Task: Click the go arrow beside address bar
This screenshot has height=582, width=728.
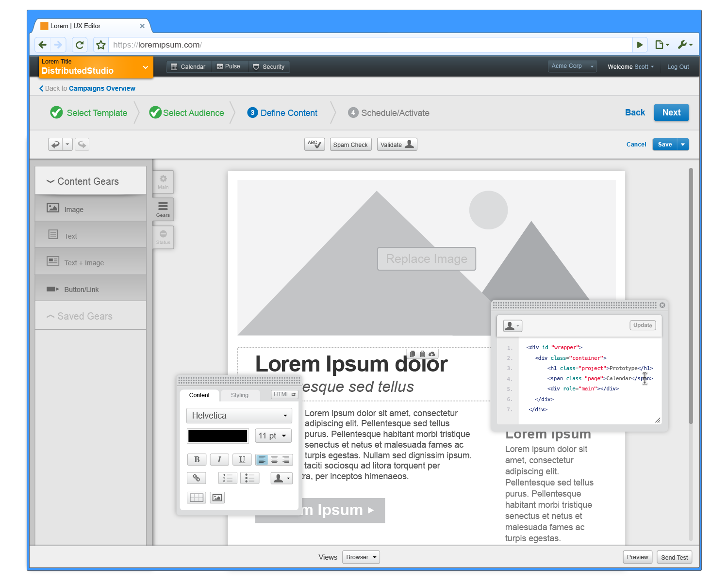Action: pyautogui.click(x=640, y=45)
